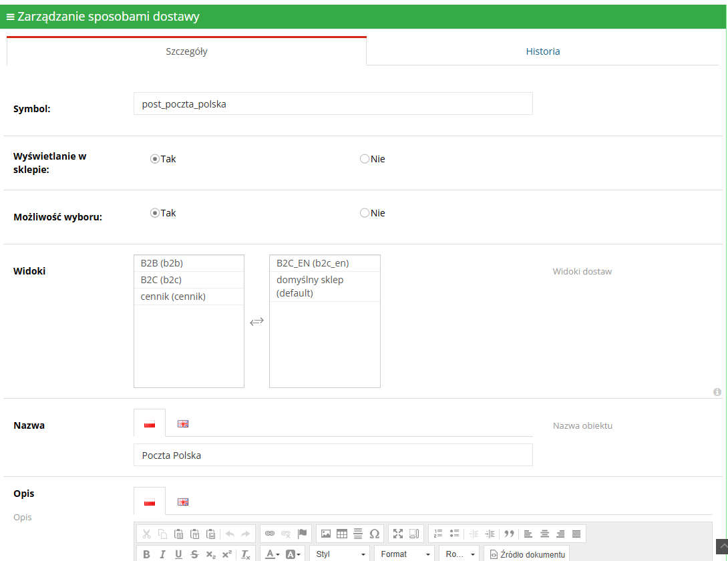This screenshot has width=728, height=561.
Task: Open the text color picker
Action: coord(272,554)
